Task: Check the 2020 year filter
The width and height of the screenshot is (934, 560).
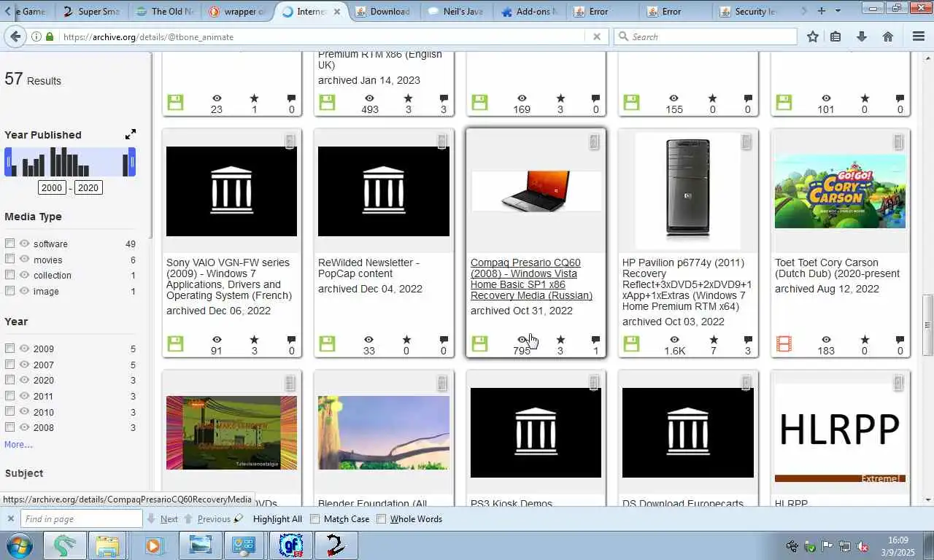Action: coord(9,379)
